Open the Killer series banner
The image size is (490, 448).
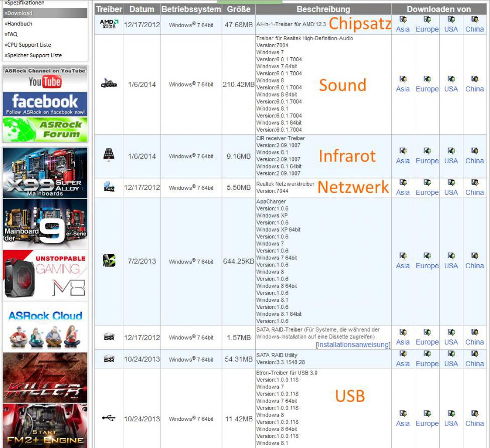pos(45,378)
